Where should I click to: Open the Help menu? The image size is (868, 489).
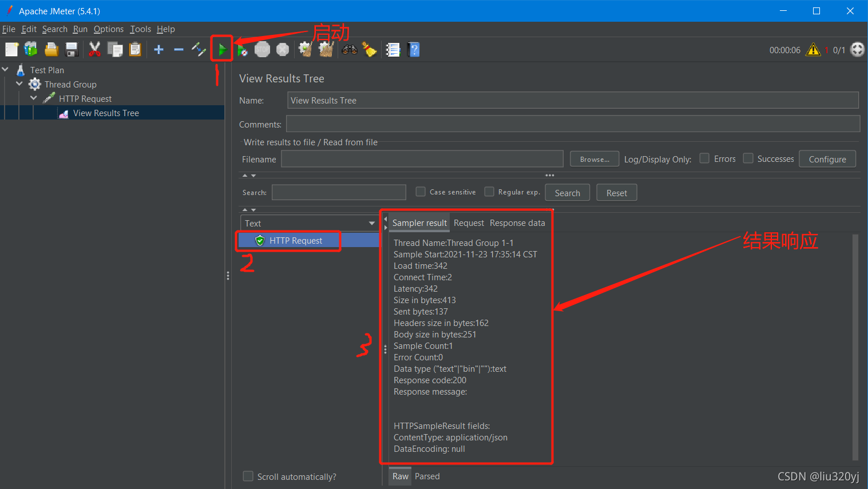click(x=166, y=29)
